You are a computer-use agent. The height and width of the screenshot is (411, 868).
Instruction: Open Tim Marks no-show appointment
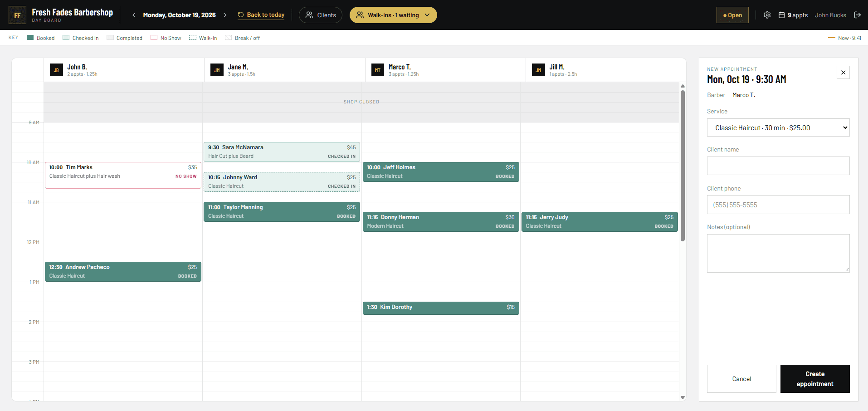click(123, 175)
